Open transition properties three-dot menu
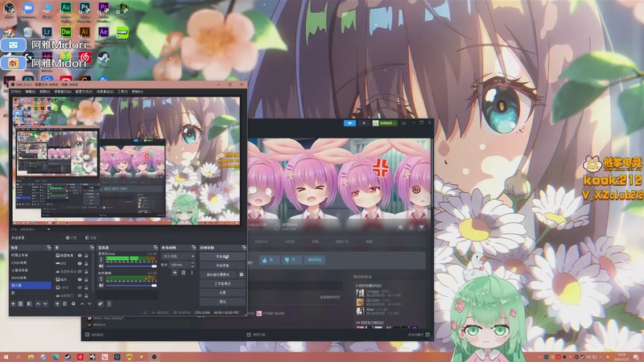The height and width of the screenshot is (362, 644). pyautogui.click(x=192, y=273)
